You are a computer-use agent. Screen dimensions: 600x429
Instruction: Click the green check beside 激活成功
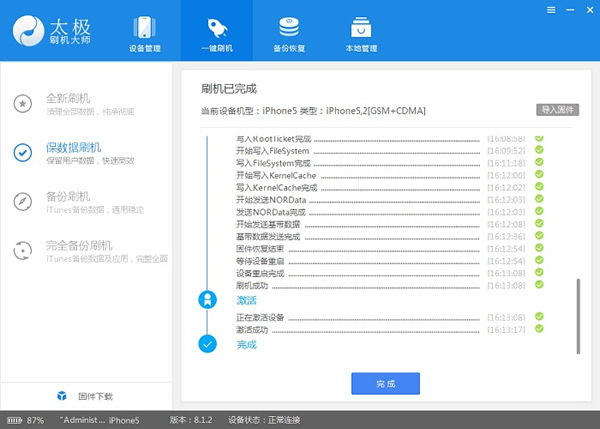539,328
